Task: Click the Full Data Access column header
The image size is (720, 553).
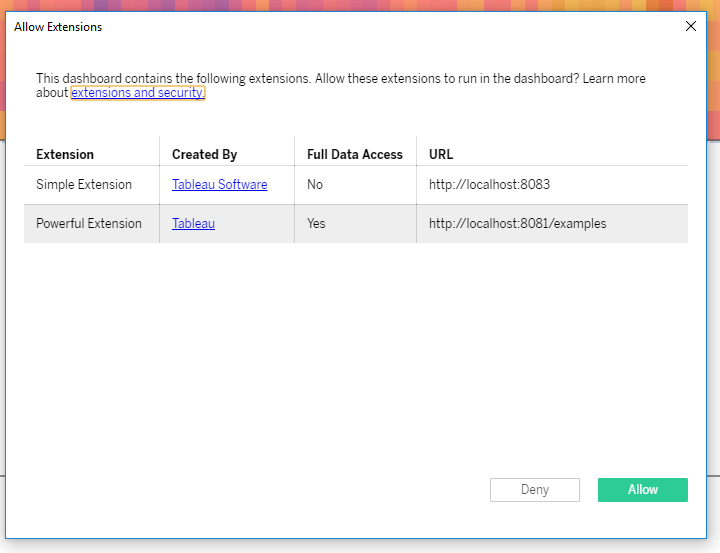Action: click(354, 155)
